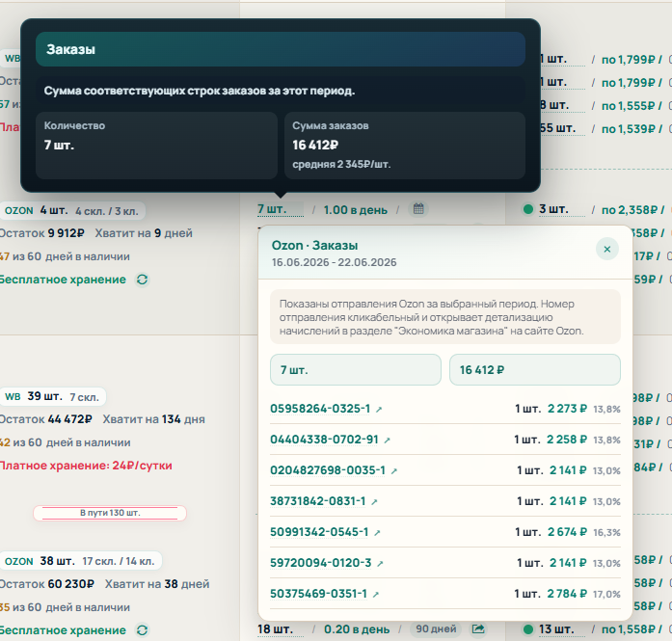Click средняя 2 345₽/шт. in tooltip

341,165
